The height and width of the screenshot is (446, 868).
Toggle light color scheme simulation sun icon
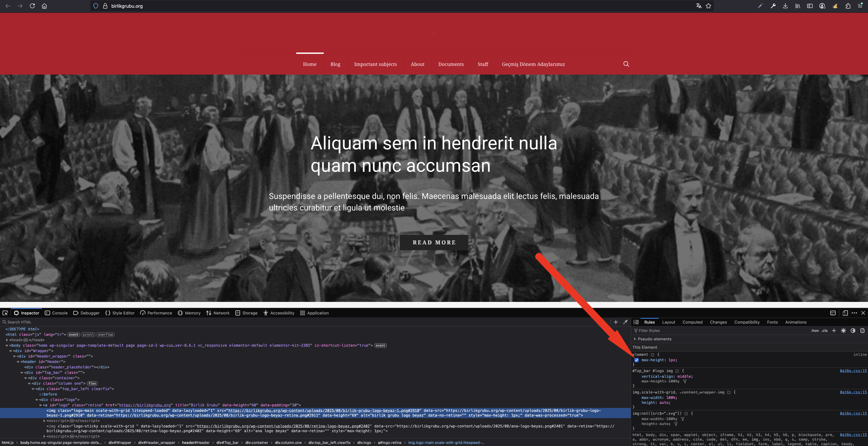[843, 331]
